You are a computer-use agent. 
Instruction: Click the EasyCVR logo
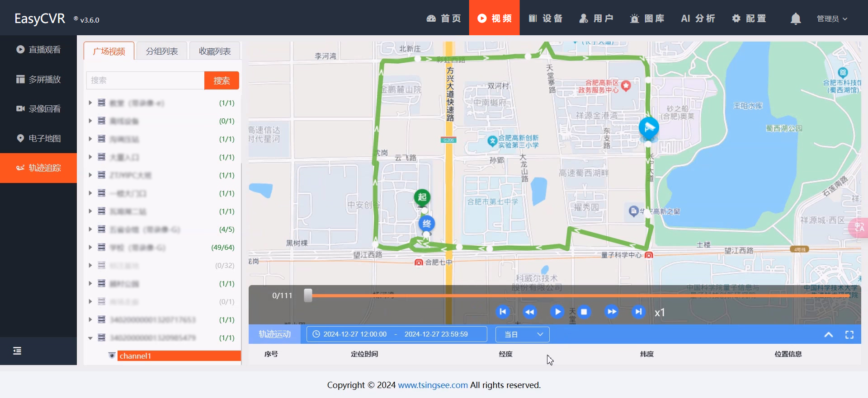pyautogui.click(x=40, y=19)
